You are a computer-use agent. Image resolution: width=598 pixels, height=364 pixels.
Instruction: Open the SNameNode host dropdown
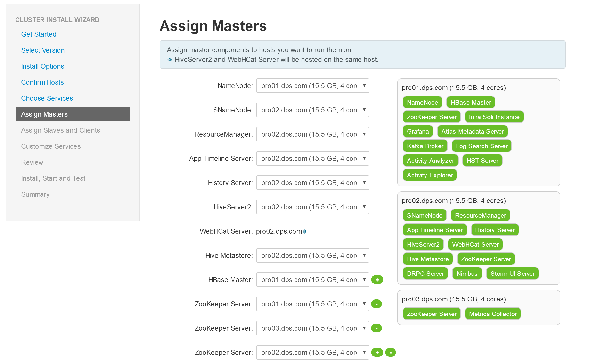(x=313, y=110)
